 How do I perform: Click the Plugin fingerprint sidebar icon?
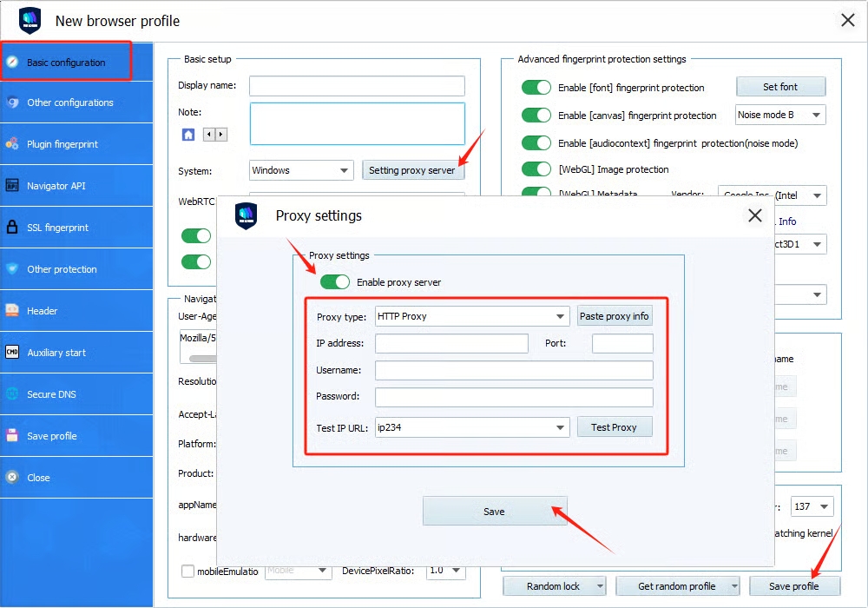pyautogui.click(x=12, y=144)
